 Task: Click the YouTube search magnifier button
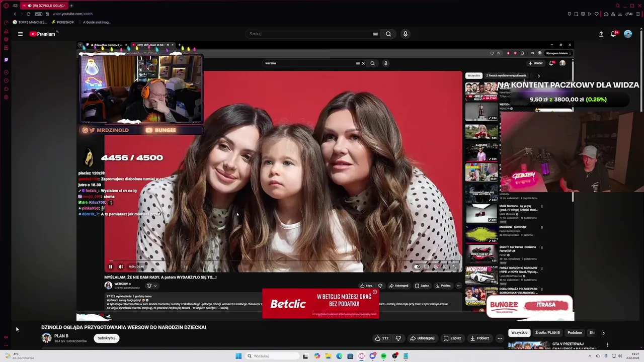(x=388, y=34)
